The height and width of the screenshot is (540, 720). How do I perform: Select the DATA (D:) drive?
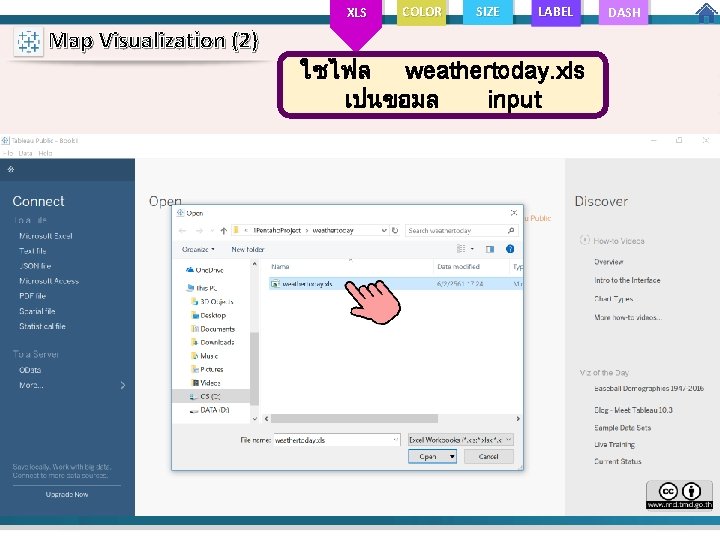(x=209, y=410)
